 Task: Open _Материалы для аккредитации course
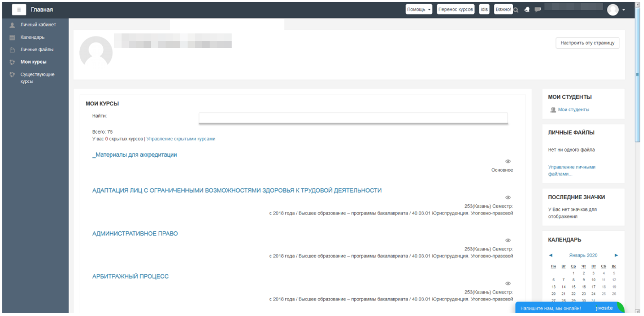(x=134, y=155)
